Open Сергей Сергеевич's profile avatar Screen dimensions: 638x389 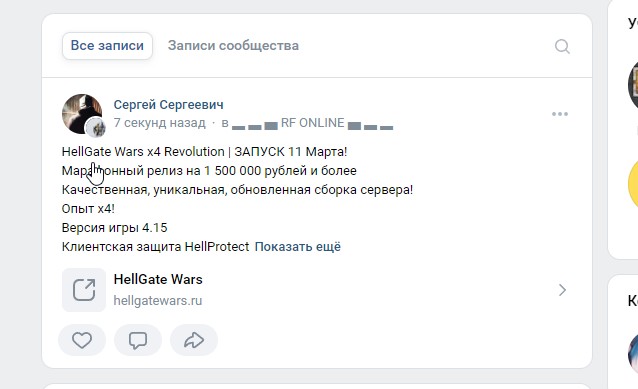pos(82,114)
